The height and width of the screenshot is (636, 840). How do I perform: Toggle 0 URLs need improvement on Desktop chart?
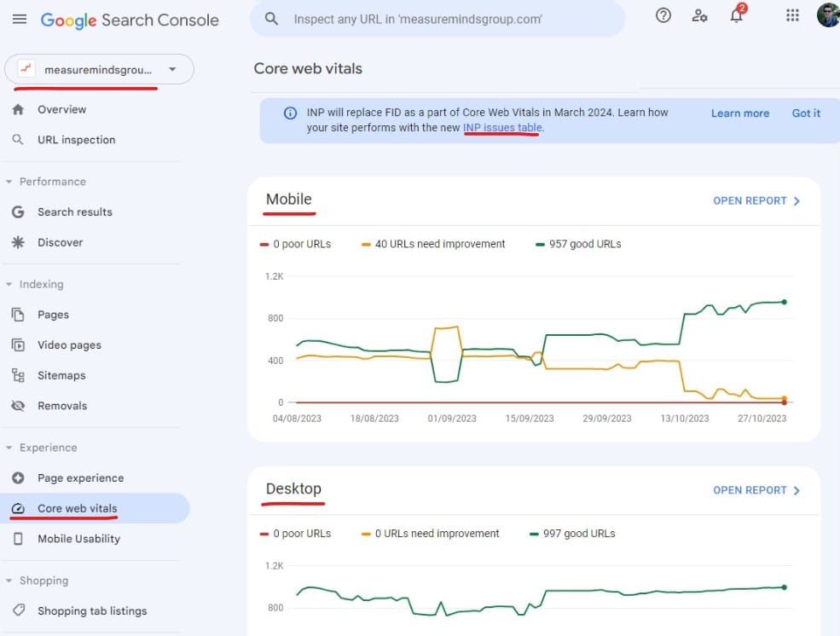point(435,534)
